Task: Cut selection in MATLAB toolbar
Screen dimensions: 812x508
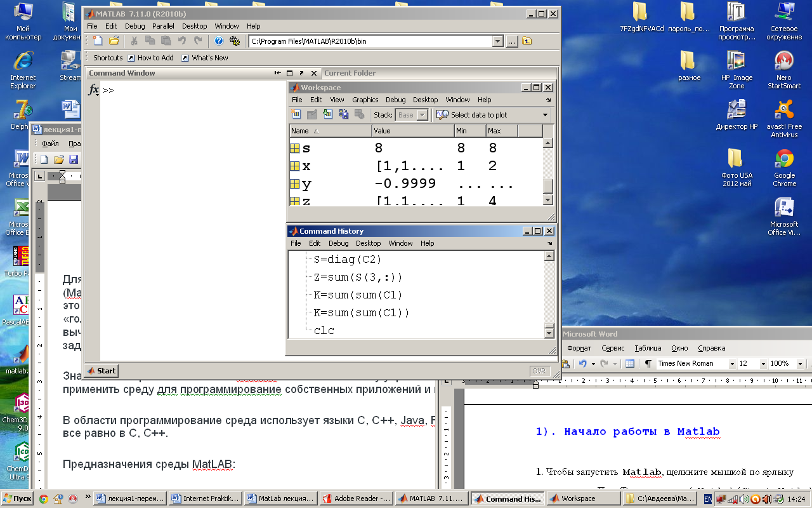Action: [134, 41]
